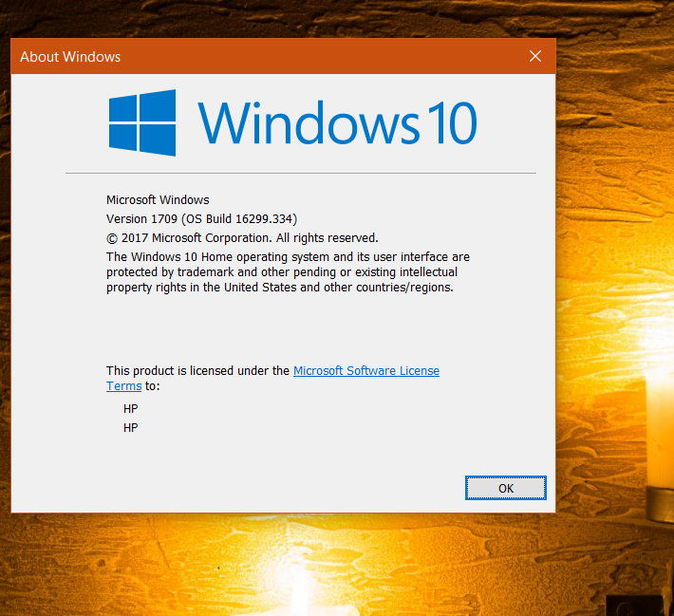This screenshot has height=616, width=674.
Task: Click the large Windows 10 wordmark
Action: pyautogui.click(x=337, y=123)
